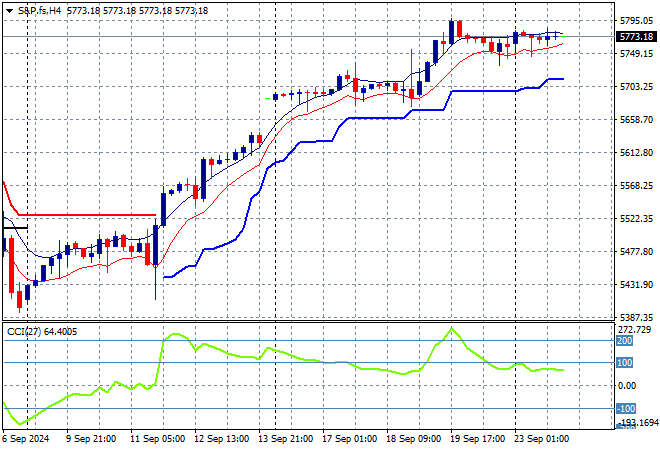Click the green CCI peak near 19 Sep
This screenshot has width=660, height=450.
(x=452, y=329)
